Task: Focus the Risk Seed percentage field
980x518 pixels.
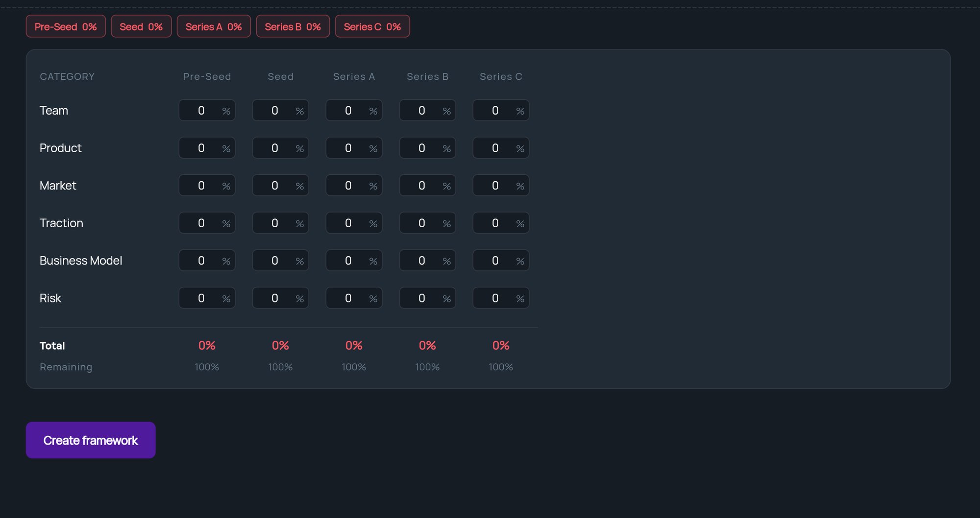Action: pos(280,298)
